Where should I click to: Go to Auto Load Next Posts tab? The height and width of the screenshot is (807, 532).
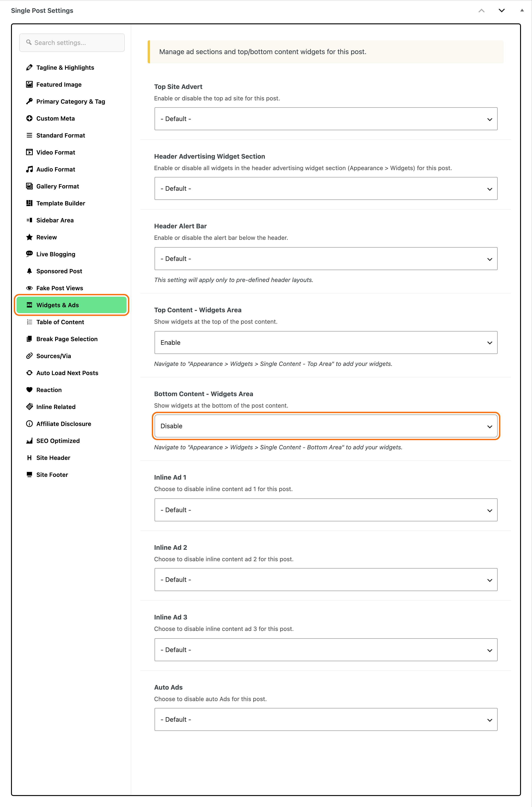(72, 373)
